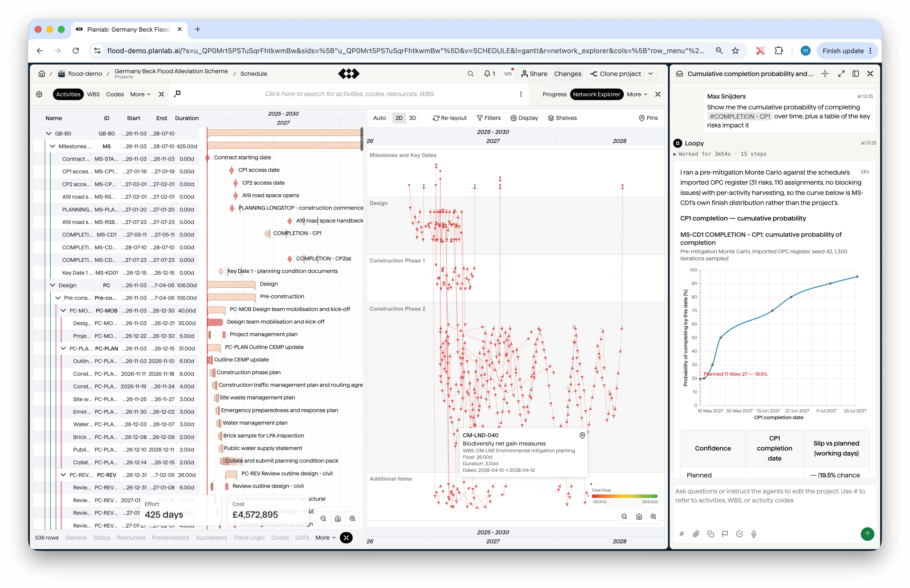The width and height of the screenshot is (910, 588).
Task: Open the settings gear in Activities toolbar
Action: [x=39, y=94]
